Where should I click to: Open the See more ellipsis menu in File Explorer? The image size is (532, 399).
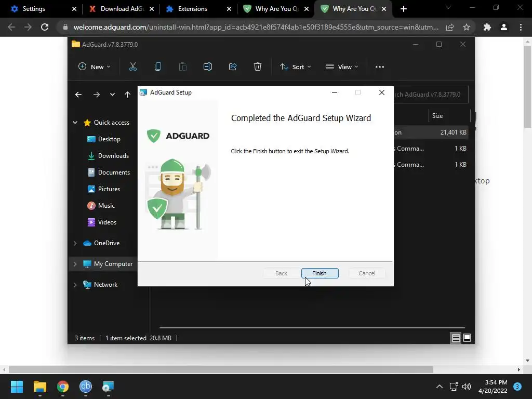(380, 67)
